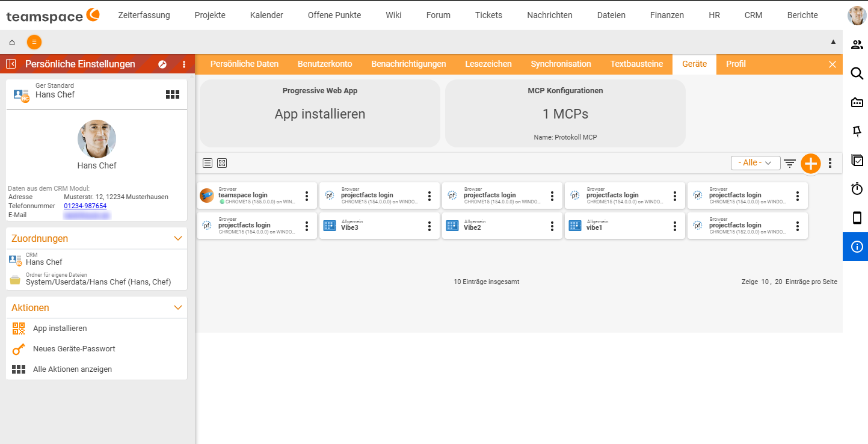Screen dimensions: 868x444
Task: Open the three-dot menu on Vibe3 card
Action: click(x=429, y=226)
